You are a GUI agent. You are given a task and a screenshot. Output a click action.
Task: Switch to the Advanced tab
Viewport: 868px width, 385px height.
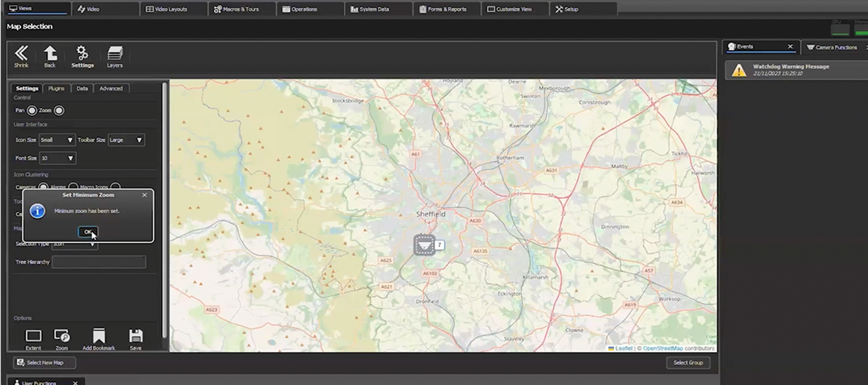pyautogui.click(x=111, y=88)
